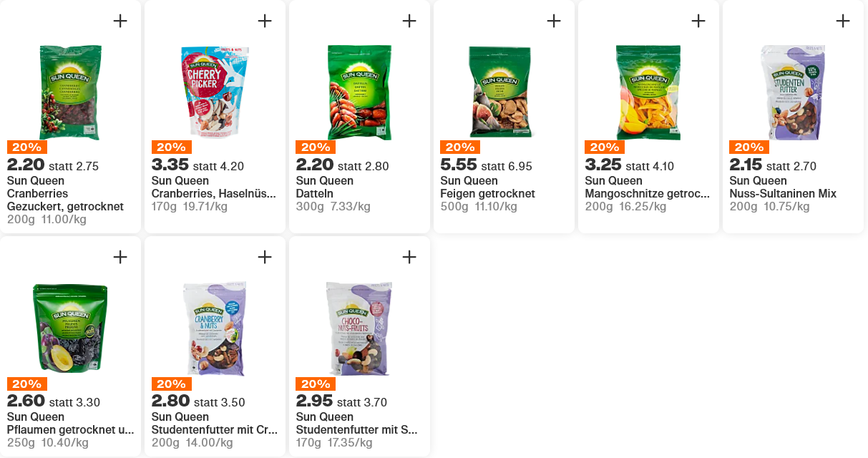The height and width of the screenshot is (458, 868).
Task: Add Pflaumen getrocknet to cart
Action: tap(120, 257)
